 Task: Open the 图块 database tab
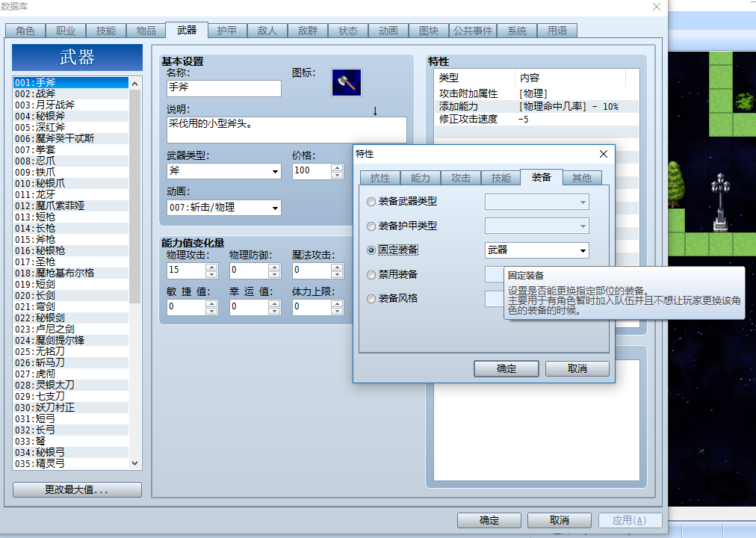coord(429,31)
